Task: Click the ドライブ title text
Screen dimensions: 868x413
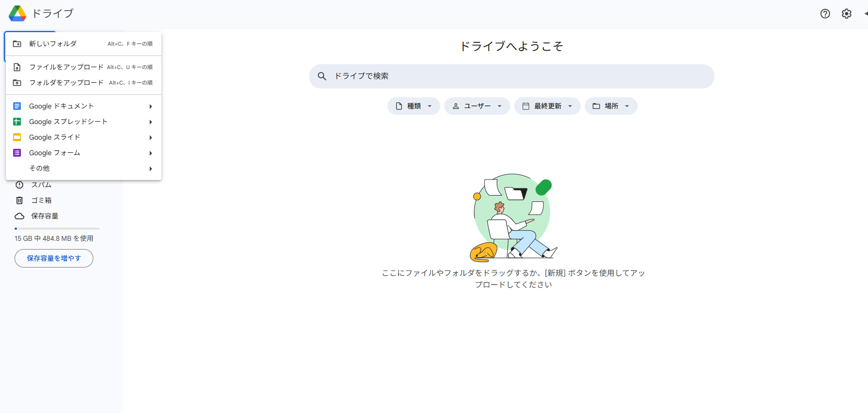Action: 52,14
